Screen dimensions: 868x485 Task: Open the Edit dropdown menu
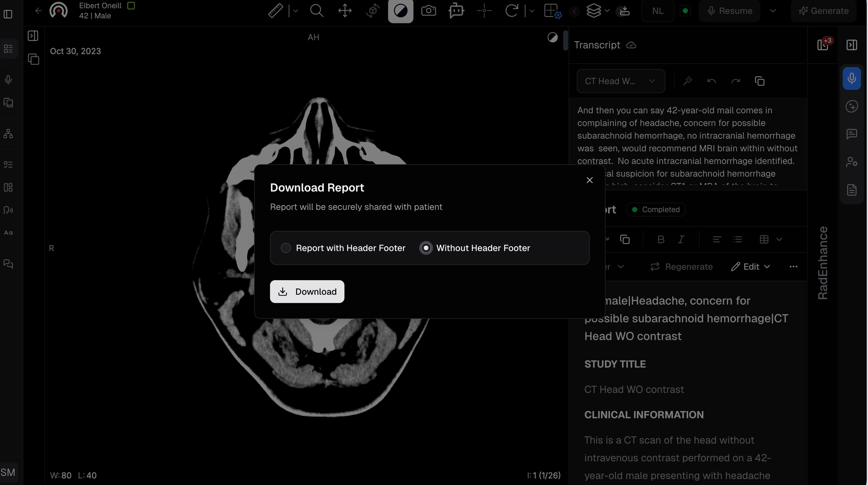[x=751, y=267]
